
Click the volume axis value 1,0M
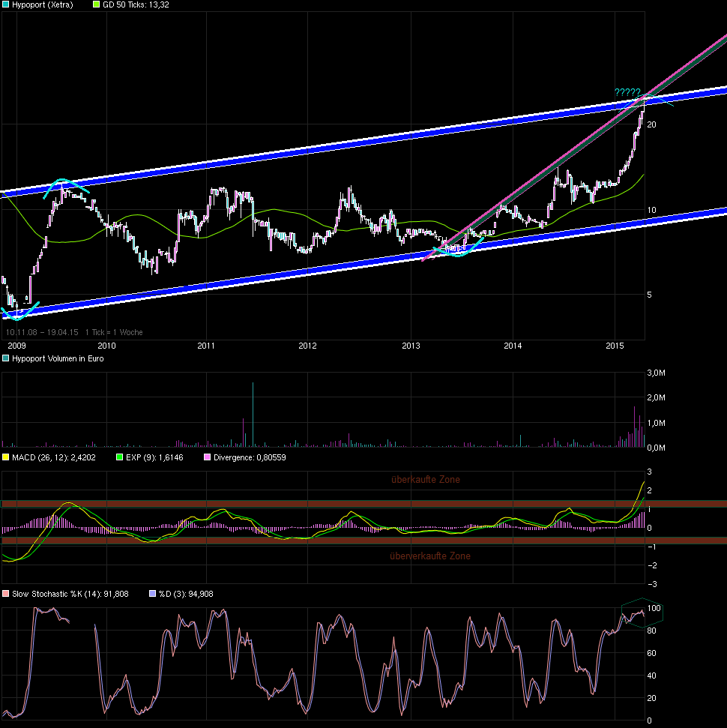click(657, 423)
